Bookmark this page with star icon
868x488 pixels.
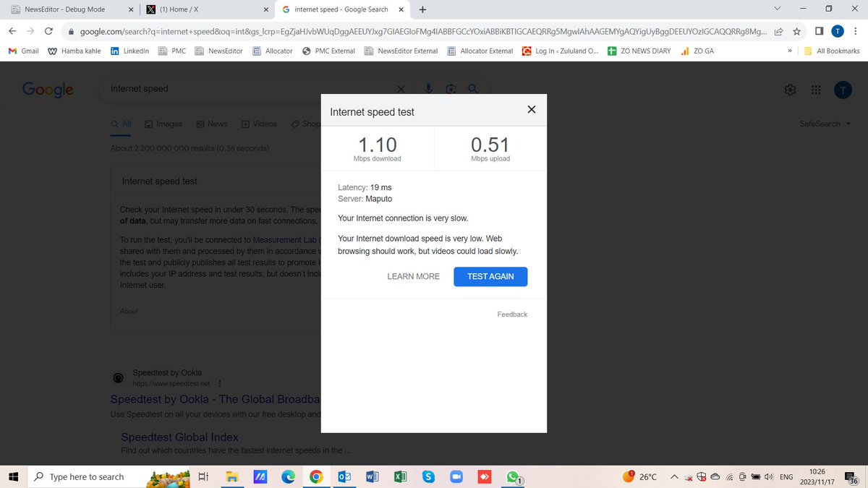click(796, 31)
